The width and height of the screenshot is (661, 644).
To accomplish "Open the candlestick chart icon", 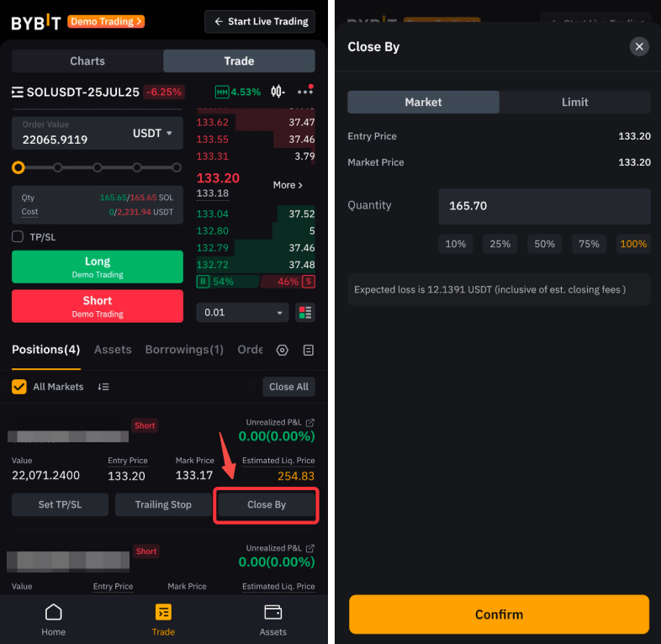I will tap(278, 92).
